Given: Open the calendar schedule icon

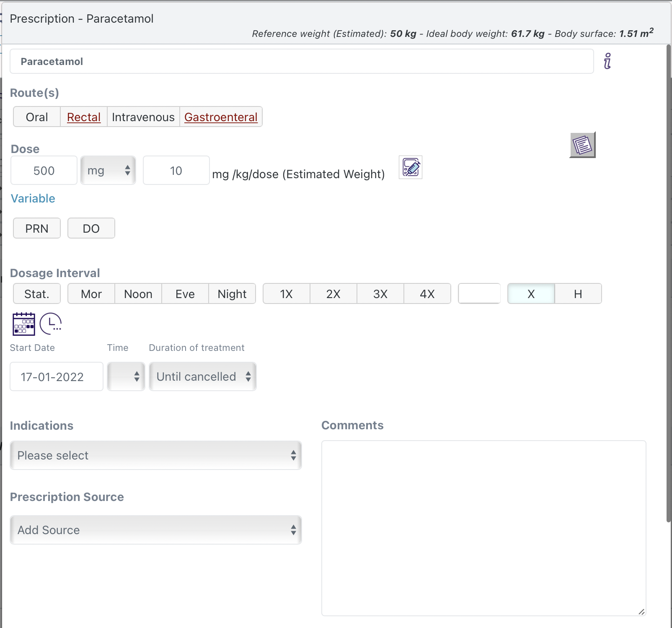Looking at the screenshot, I should (24, 324).
